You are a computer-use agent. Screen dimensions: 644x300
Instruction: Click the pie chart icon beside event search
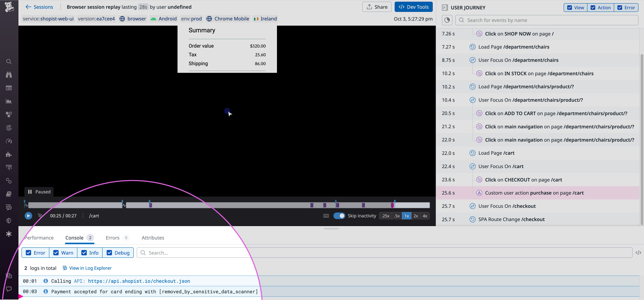(x=447, y=20)
